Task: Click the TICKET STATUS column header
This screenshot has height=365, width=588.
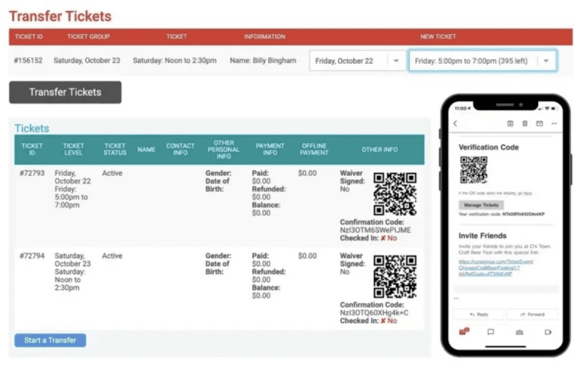Action: coord(115,149)
